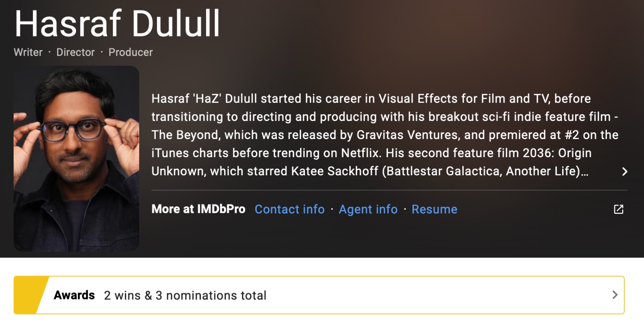Image resolution: width=644 pixels, height=334 pixels.
Task: Open the Agent info link
Action: point(368,209)
